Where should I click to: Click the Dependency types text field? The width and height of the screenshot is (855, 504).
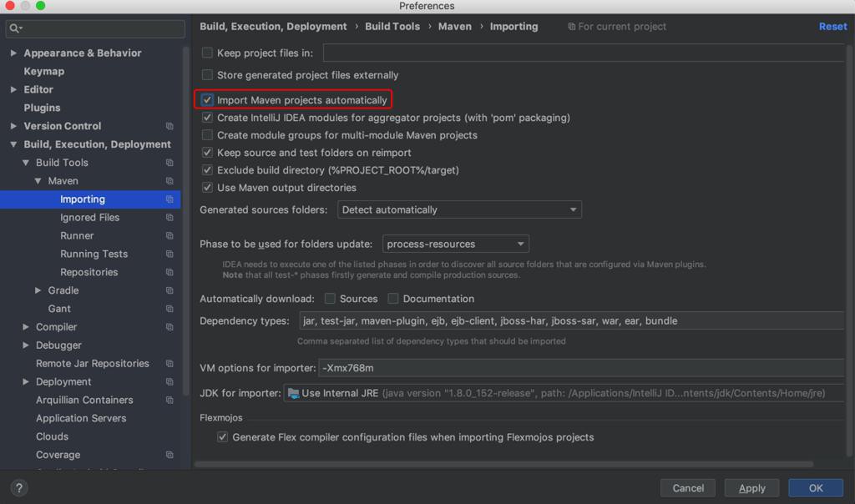point(571,321)
